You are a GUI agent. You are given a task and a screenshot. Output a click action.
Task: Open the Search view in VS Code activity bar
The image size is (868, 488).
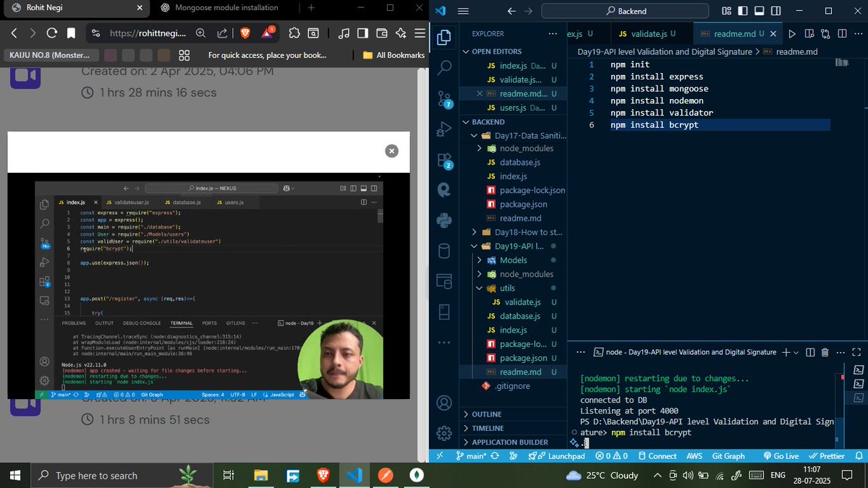444,67
